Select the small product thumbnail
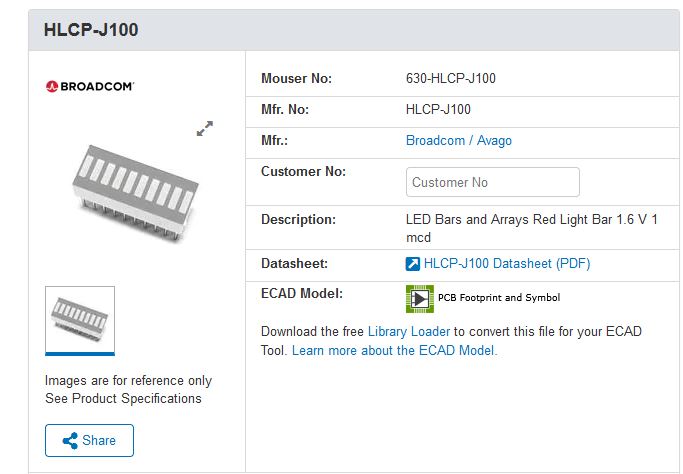683x474 pixels. point(80,320)
